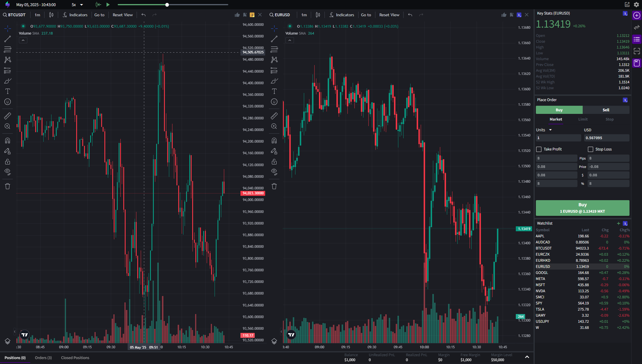Click thumbs-up icon in BTCUSDT chart header

click(x=237, y=15)
